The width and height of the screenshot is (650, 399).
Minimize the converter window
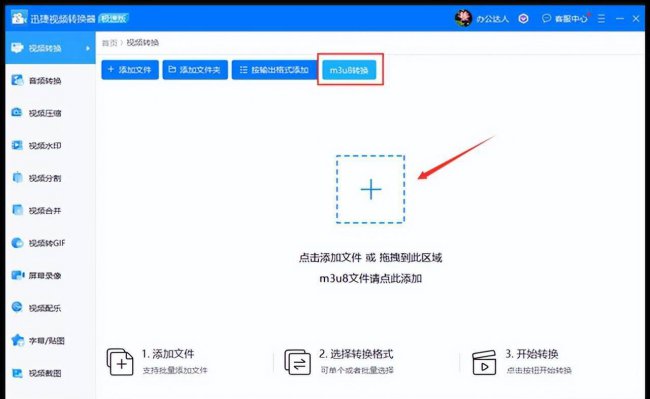coord(620,19)
